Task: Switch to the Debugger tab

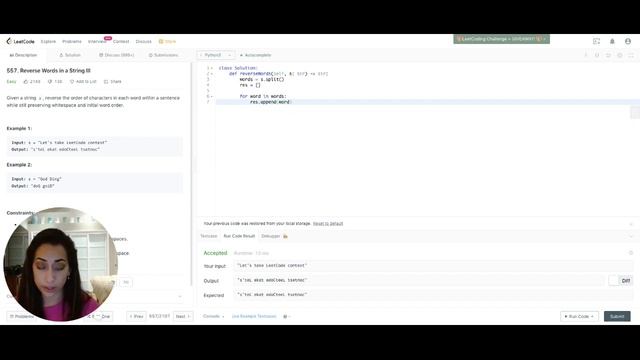Action: pos(274,236)
